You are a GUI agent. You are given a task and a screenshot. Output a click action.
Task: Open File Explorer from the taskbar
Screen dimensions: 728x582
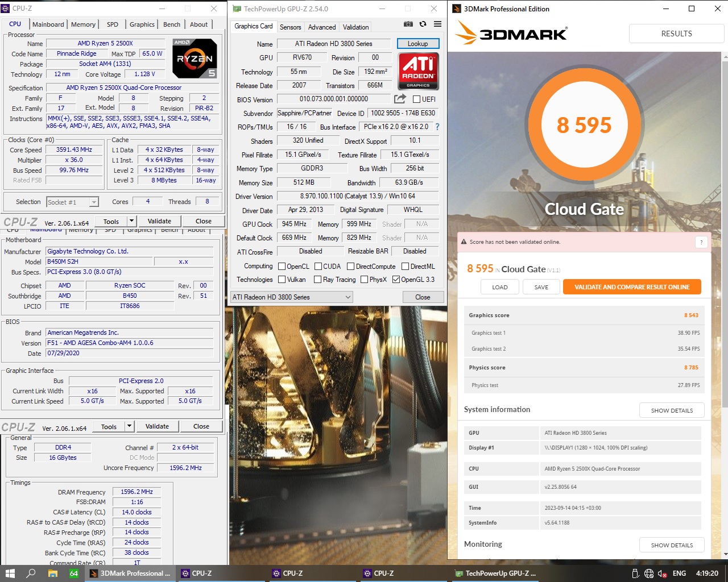click(52, 573)
